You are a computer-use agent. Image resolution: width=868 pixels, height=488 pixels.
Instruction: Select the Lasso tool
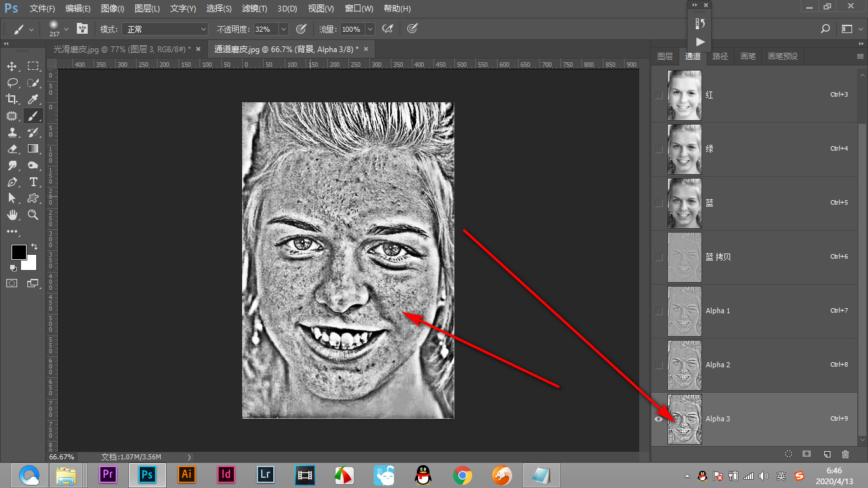12,83
